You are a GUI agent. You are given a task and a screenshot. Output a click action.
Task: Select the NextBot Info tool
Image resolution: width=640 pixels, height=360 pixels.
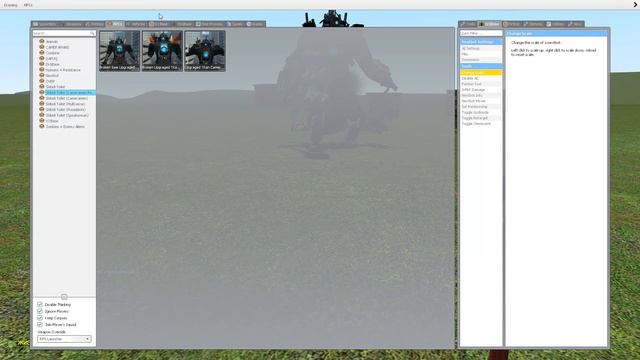[x=481, y=95]
